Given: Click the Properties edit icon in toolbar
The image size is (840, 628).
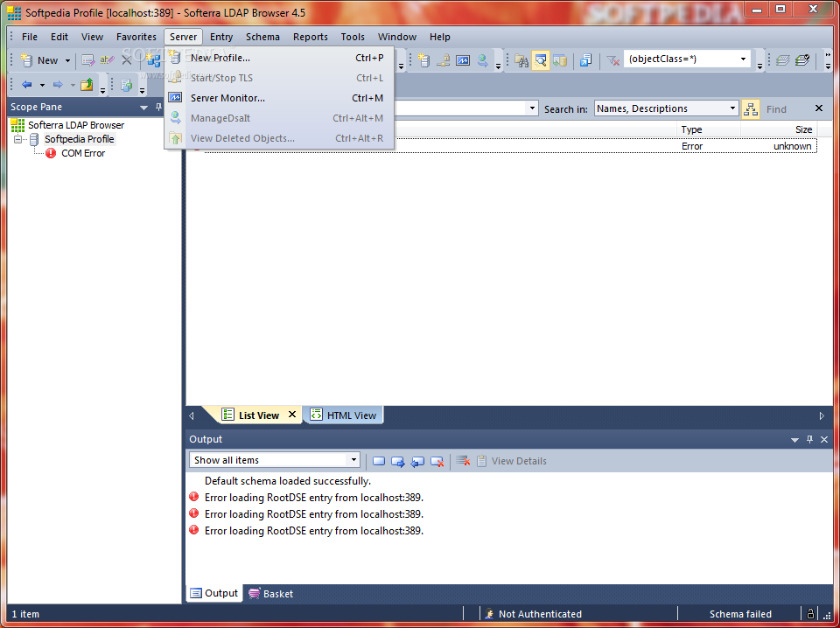Looking at the screenshot, I should (87, 60).
